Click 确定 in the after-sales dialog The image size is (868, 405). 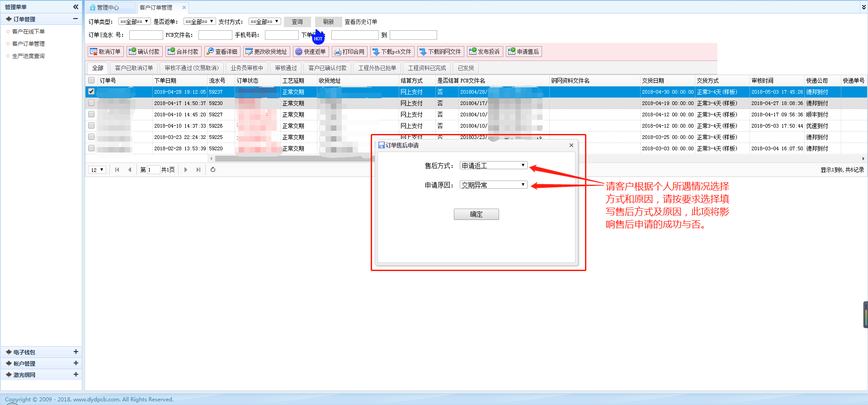[476, 214]
